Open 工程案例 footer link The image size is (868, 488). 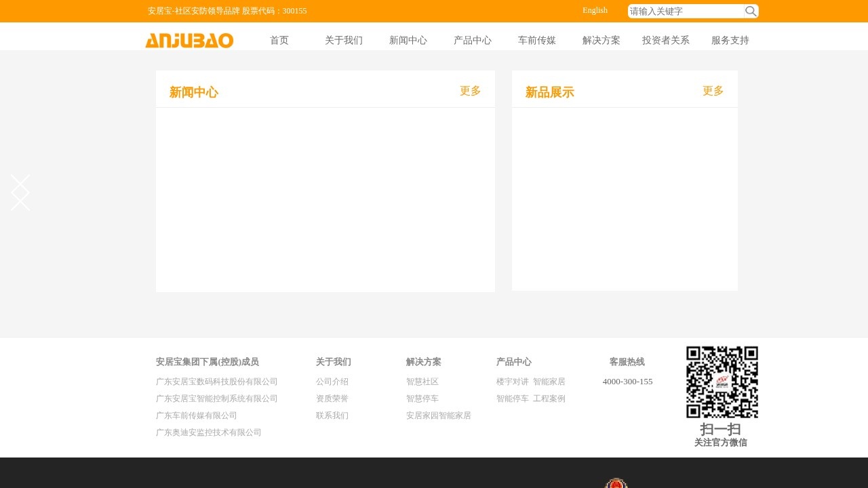point(549,399)
